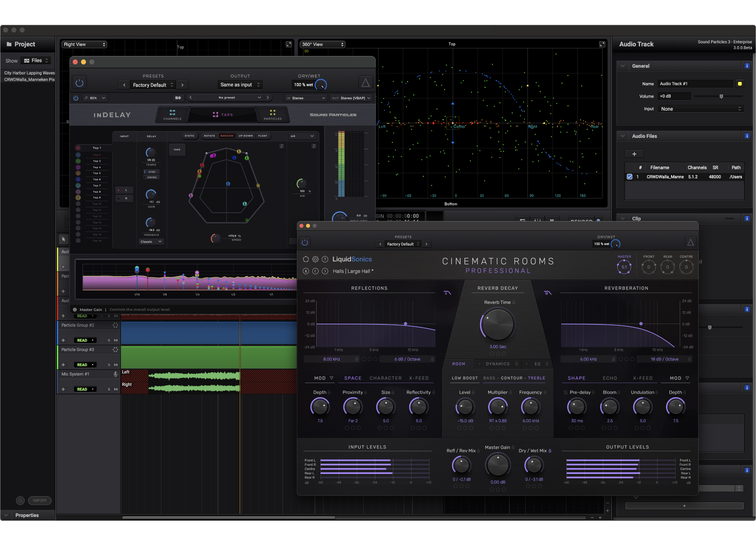Switch to the Particles tab in InDelay
This screenshot has height=546, width=756.
(x=273, y=114)
